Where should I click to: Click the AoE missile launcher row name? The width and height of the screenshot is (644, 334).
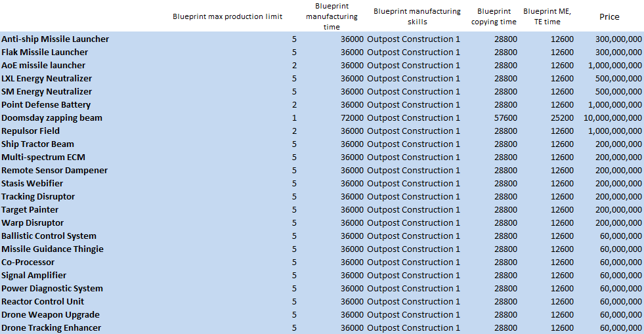pos(43,65)
